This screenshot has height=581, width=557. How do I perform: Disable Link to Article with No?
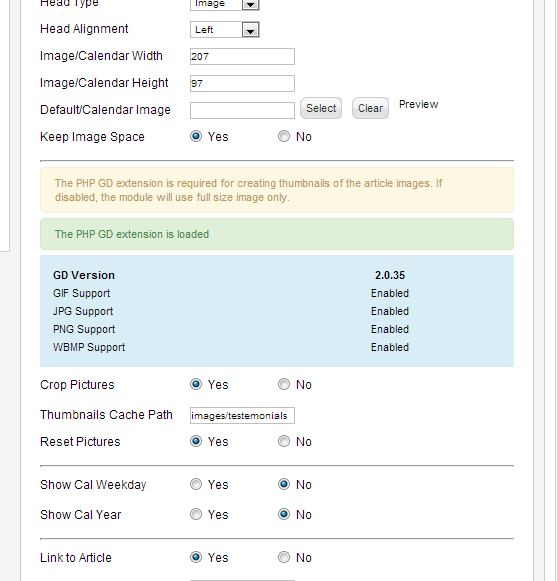click(284, 557)
